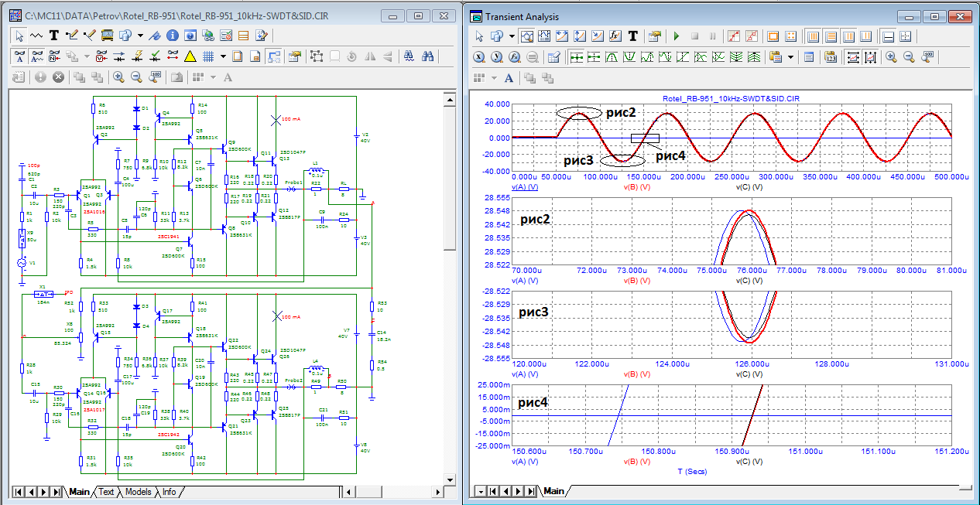The height and width of the screenshot is (505, 980).
Task: Open the blue Info icon
Action: (x=172, y=36)
